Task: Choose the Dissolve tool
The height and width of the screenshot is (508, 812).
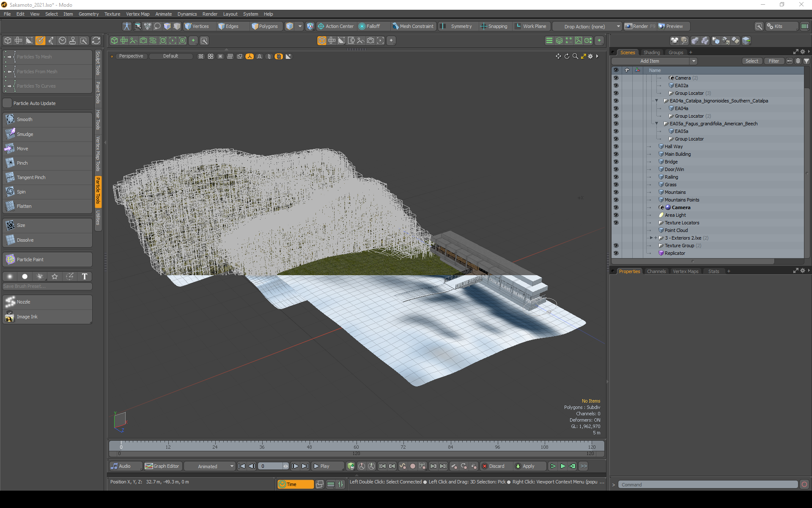Action: [25, 240]
